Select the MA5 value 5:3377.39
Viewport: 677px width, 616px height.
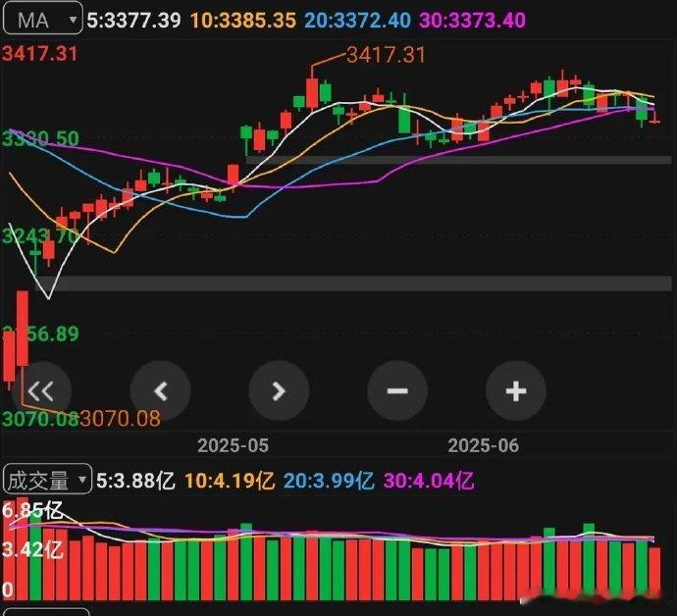(x=133, y=21)
